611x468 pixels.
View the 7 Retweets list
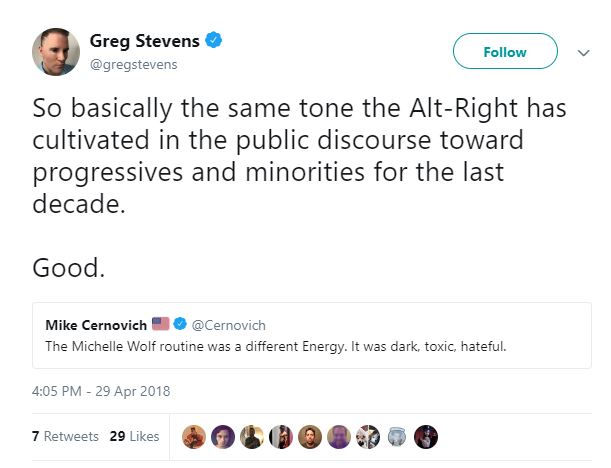pyautogui.click(x=65, y=437)
